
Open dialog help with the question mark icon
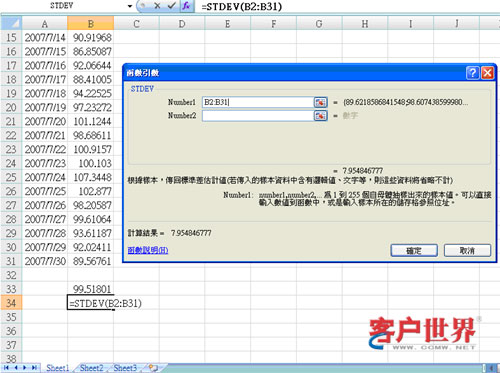click(472, 72)
